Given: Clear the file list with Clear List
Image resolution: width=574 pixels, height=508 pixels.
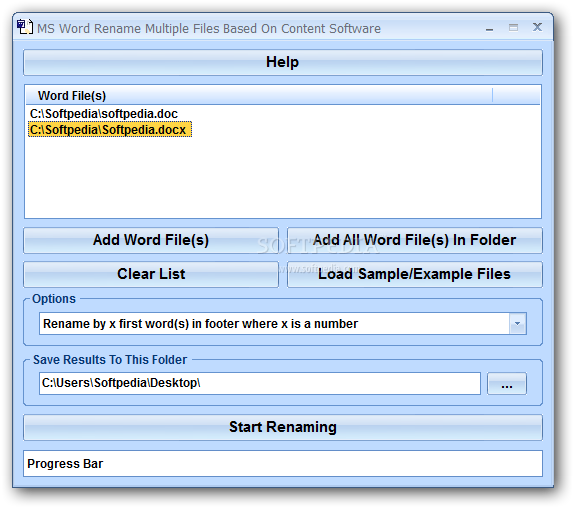Looking at the screenshot, I should tap(151, 274).
